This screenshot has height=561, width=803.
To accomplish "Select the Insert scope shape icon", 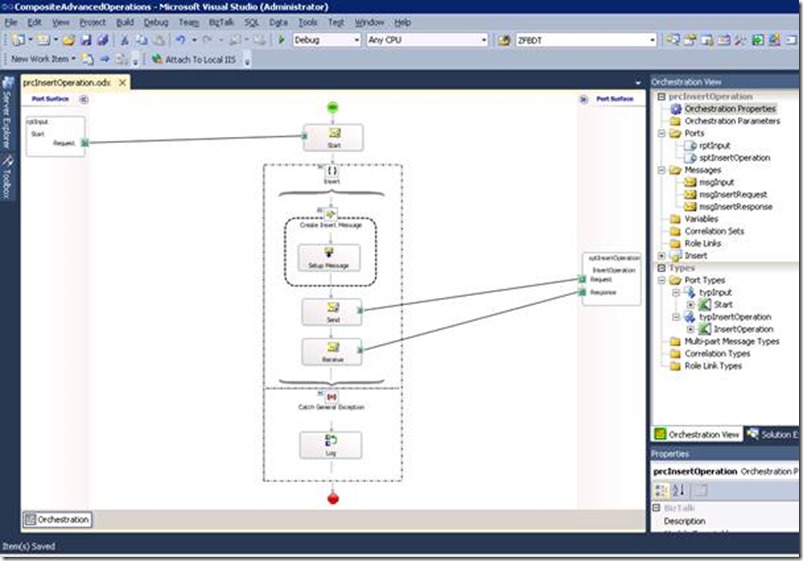I will click(332, 171).
